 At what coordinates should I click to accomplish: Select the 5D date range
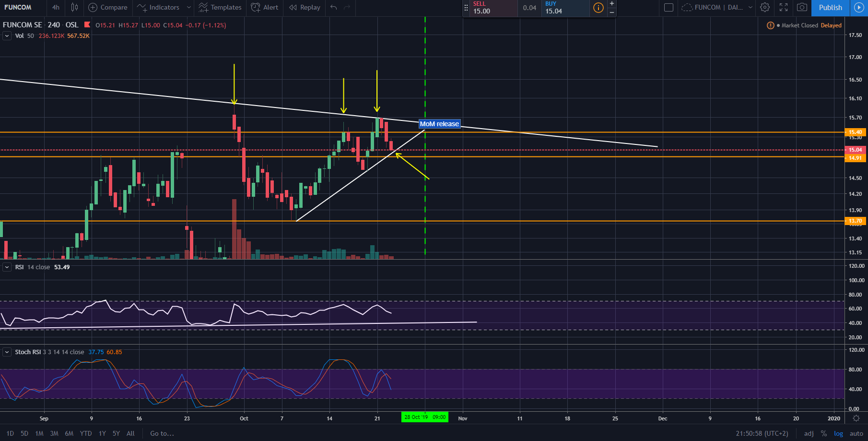point(24,433)
